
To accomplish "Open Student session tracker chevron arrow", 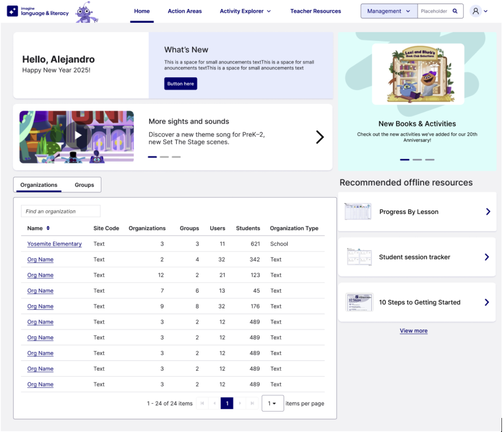I will (487, 257).
